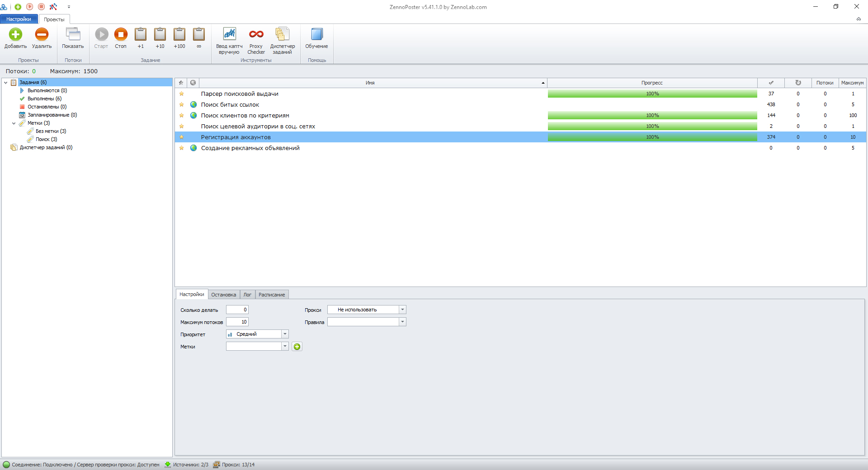Switch to the Расписание tab

pos(272,295)
